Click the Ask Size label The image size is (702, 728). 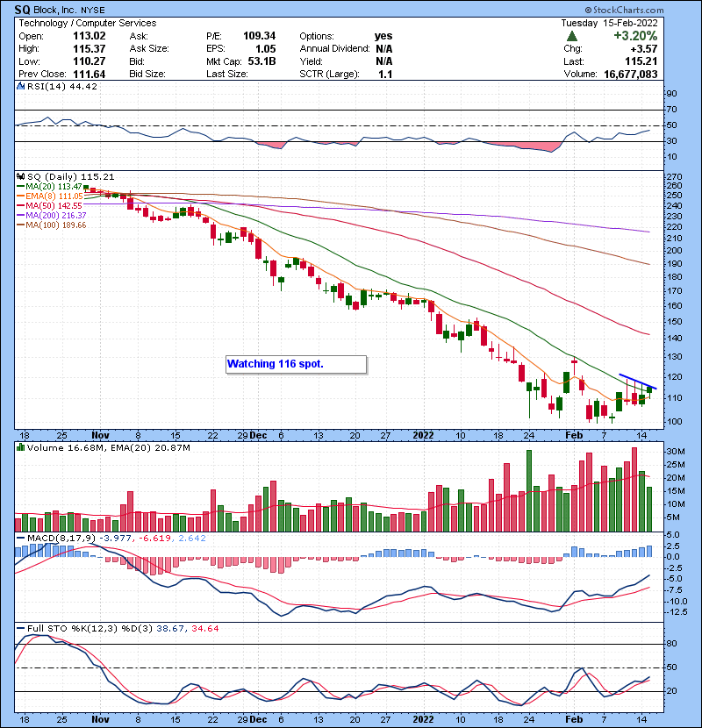[x=149, y=49]
